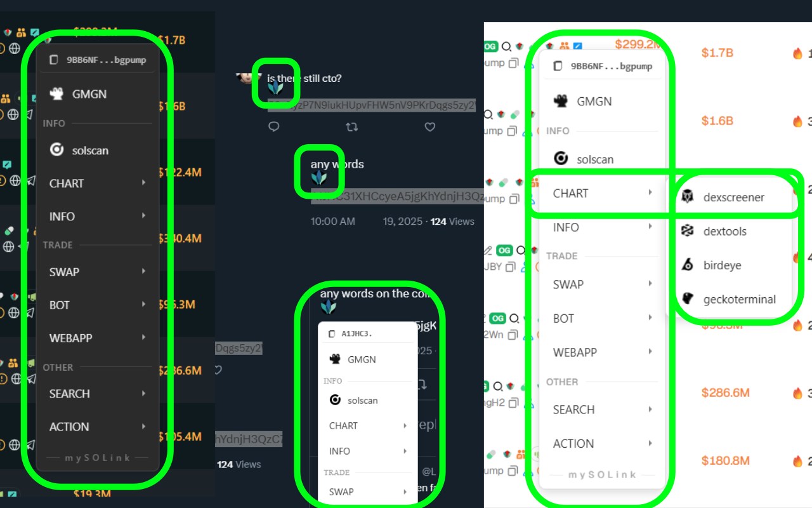Expand BOT submenu in the dark menu
This screenshot has width=812, height=508.
[x=98, y=305]
